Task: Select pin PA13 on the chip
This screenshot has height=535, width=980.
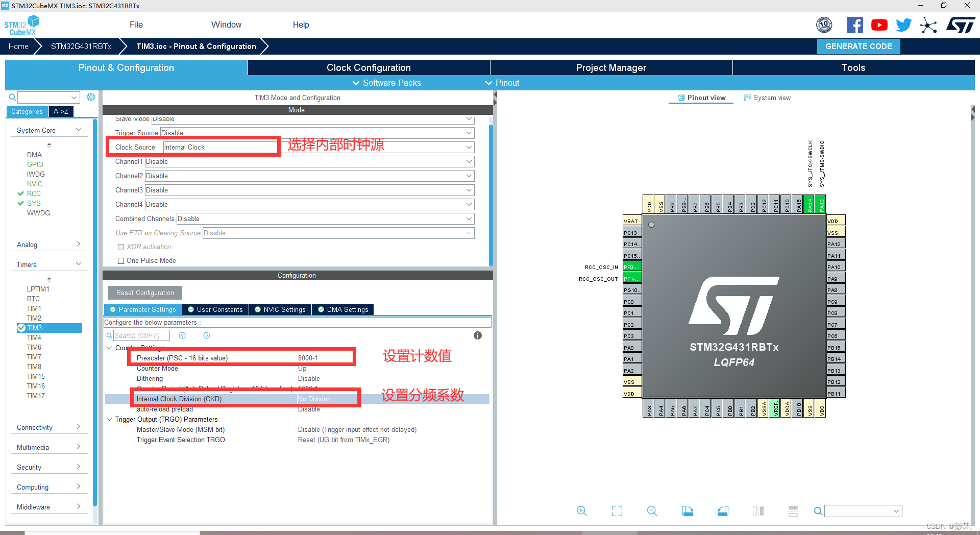Action: click(x=821, y=205)
